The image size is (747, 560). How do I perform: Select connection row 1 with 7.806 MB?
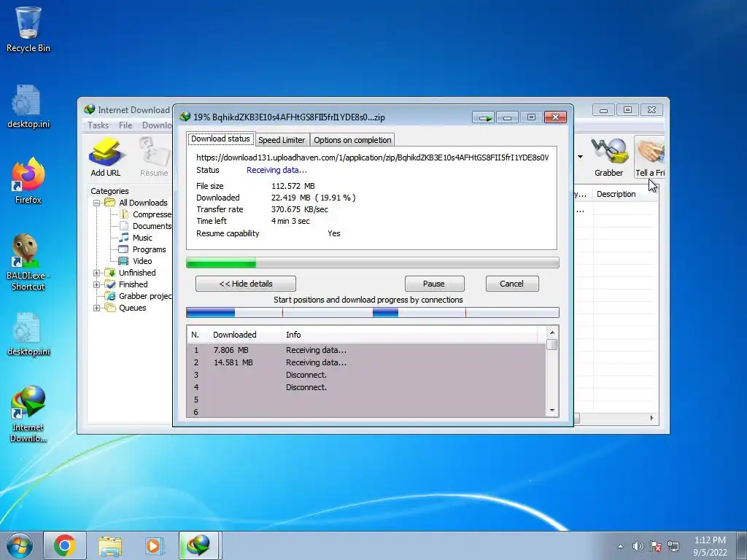[366, 350]
